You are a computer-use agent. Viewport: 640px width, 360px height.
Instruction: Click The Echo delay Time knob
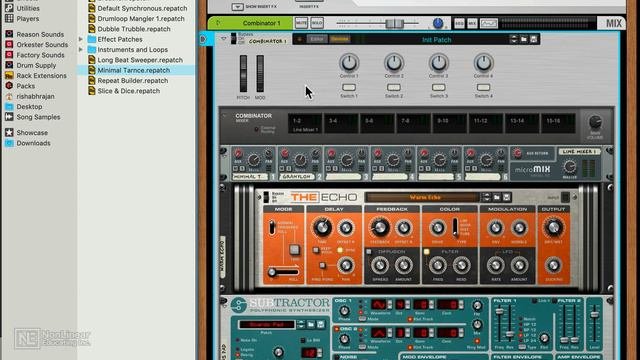coord(322,227)
